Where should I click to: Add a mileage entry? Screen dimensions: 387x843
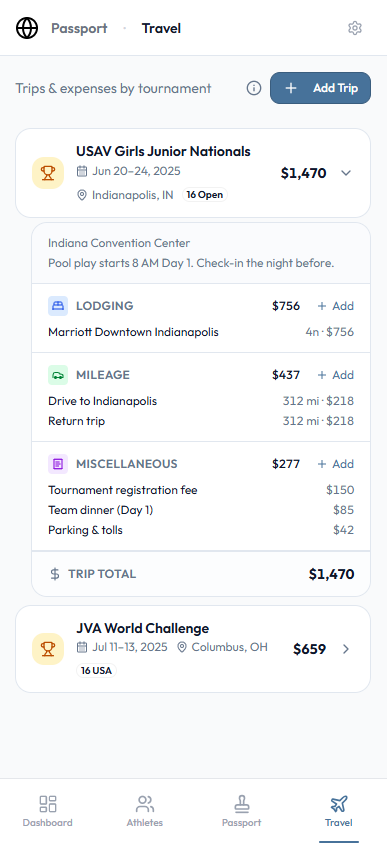335,375
